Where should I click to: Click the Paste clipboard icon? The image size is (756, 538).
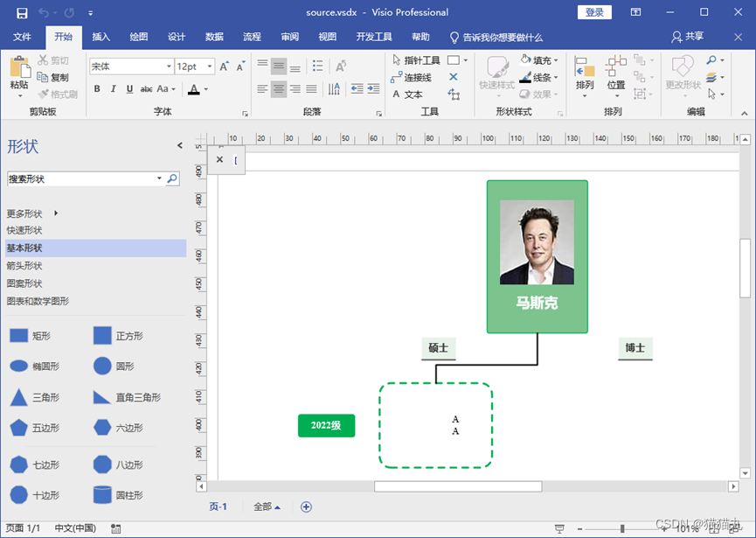click(20, 67)
